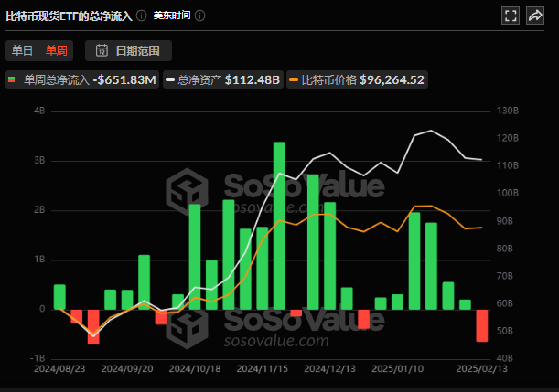
Task: Click chart title 比特币现货ETF的总净流入
Action: (70, 16)
